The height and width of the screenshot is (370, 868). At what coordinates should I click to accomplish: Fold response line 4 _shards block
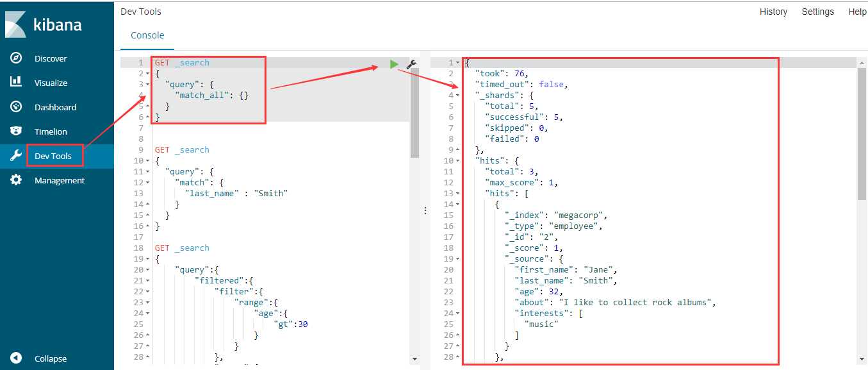point(457,96)
